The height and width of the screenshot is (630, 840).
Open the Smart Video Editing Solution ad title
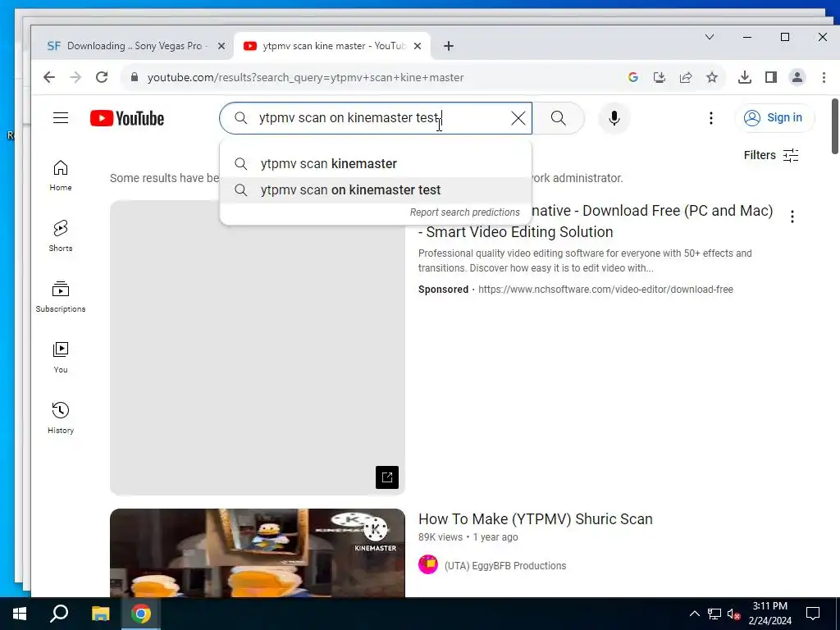click(596, 221)
